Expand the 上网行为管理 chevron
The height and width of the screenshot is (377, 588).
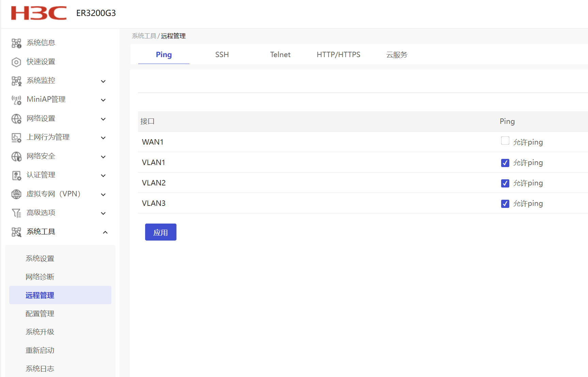click(103, 138)
